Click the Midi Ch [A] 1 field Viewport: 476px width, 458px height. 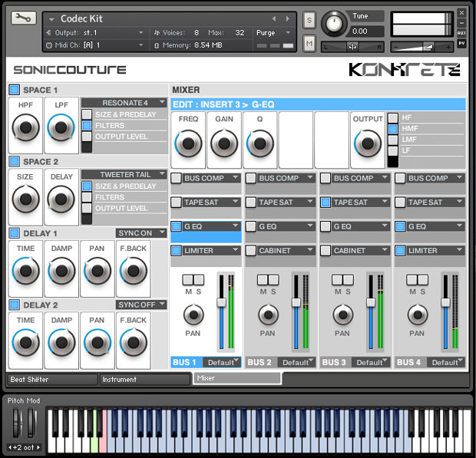[94, 45]
